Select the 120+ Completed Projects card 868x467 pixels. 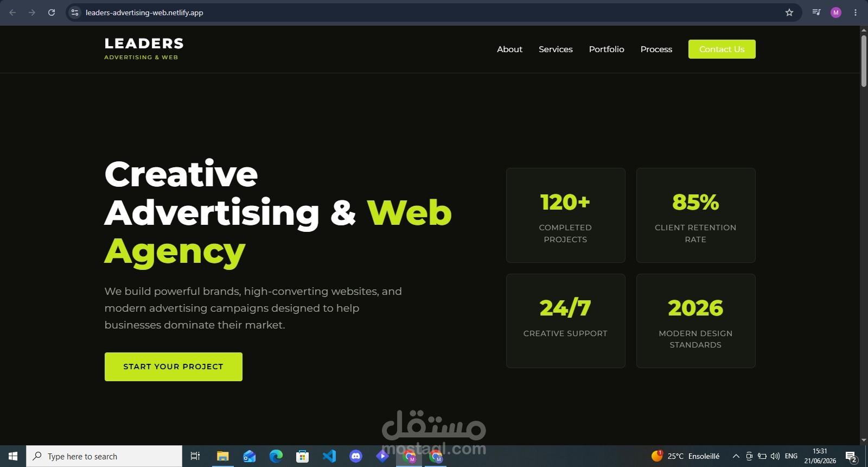(565, 215)
